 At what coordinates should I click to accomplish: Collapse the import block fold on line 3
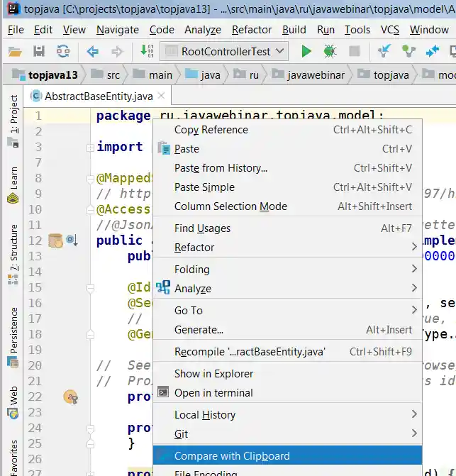[90, 147]
